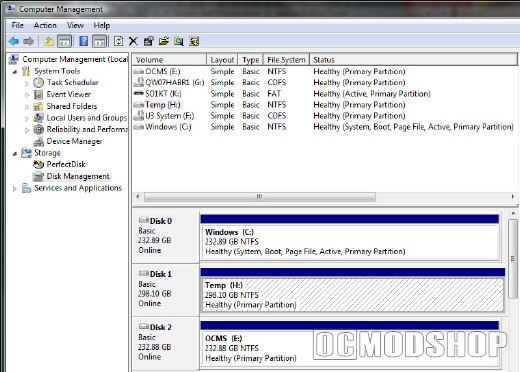
Task: Open the Help question mark icon
Action: click(x=84, y=41)
